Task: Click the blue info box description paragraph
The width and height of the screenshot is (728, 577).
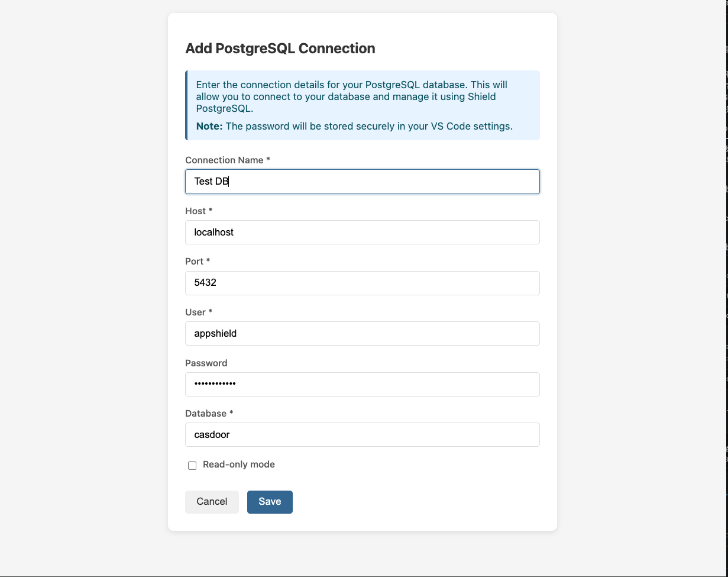Action: point(351,96)
